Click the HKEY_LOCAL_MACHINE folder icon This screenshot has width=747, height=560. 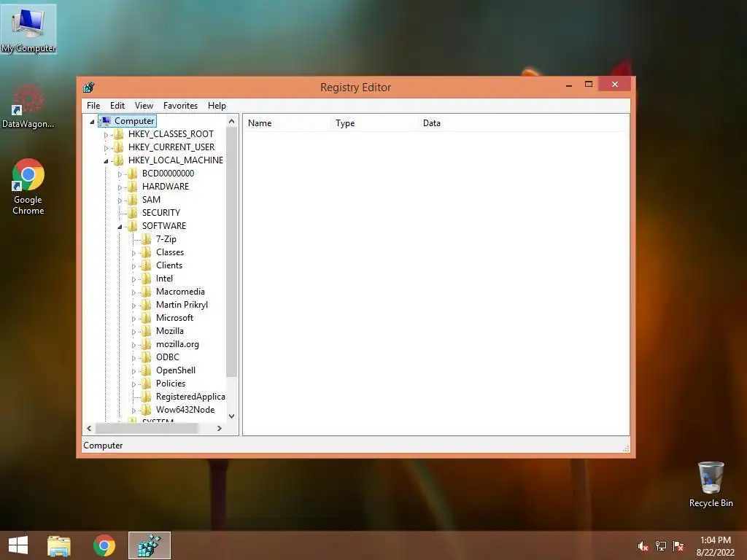click(119, 160)
